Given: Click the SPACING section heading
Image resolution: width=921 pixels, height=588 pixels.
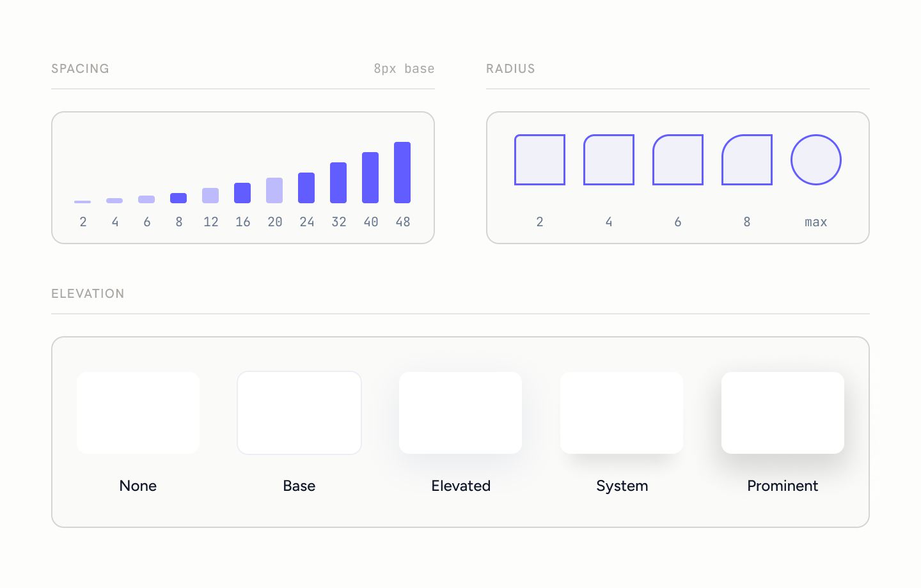Looking at the screenshot, I should pyautogui.click(x=80, y=68).
